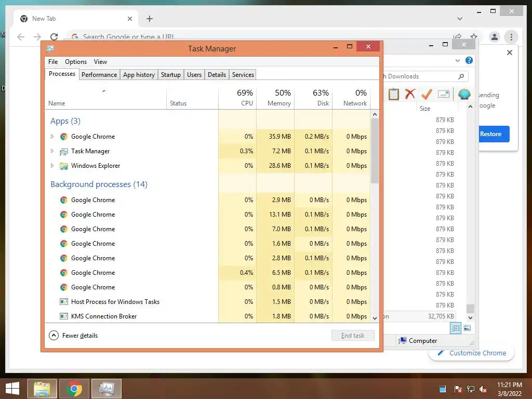Click the muted speaker tray icon
532x399 pixels.
click(x=483, y=389)
